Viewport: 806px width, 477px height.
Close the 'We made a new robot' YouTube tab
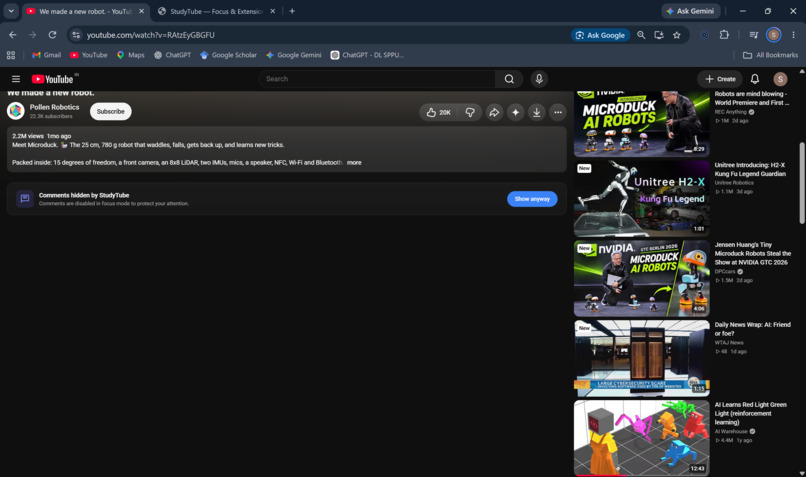point(141,11)
